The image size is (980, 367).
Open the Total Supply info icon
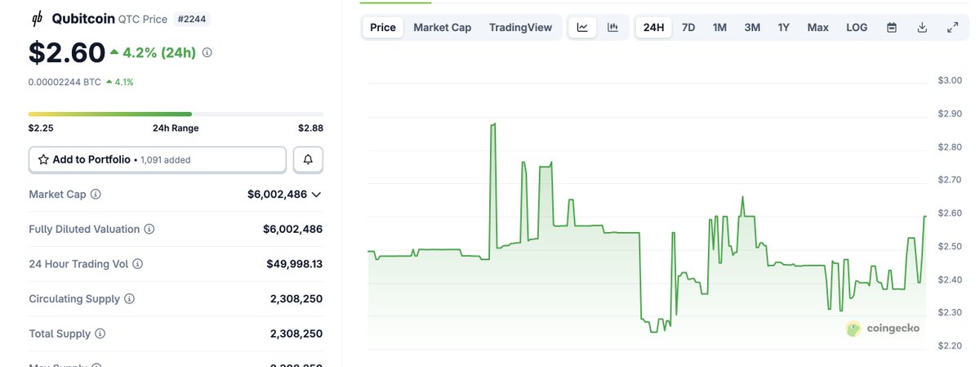[100, 334]
